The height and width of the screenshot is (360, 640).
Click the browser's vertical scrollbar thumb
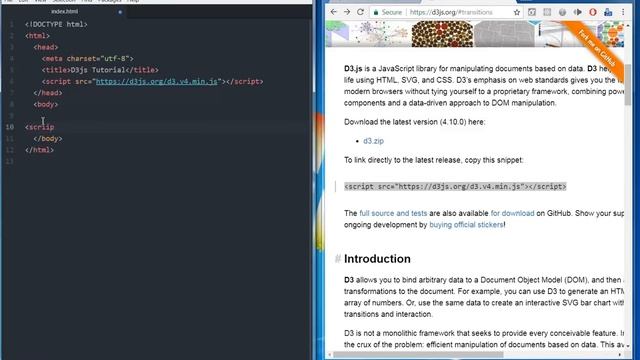[x=628, y=85]
